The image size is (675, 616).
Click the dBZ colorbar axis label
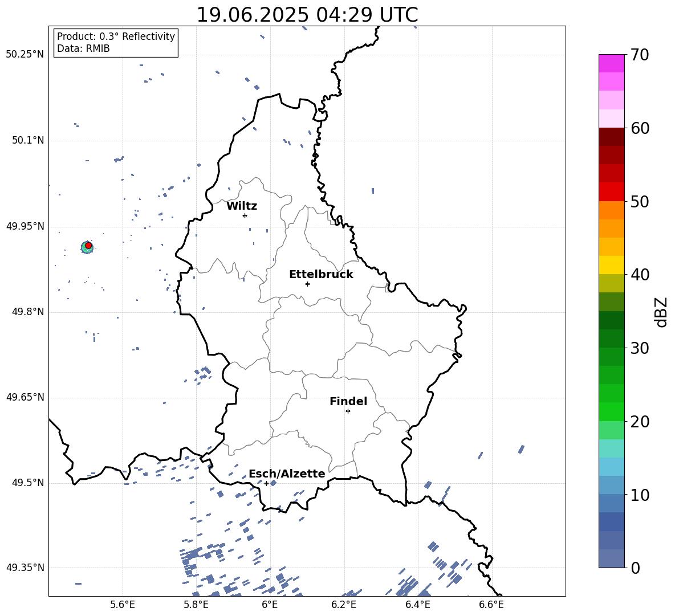(x=661, y=312)
